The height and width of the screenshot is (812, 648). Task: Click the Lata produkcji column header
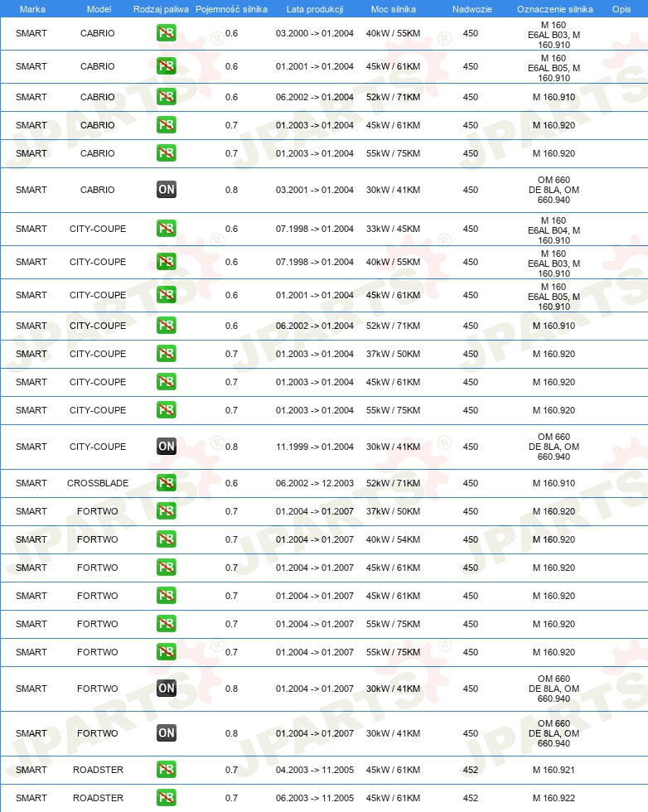pyautogui.click(x=315, y=9)
